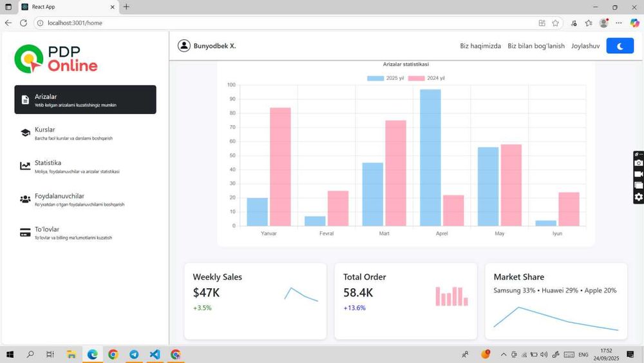Click the Statistika chart icon
This screenshot has width=644, height=363.
pos(25,166)
